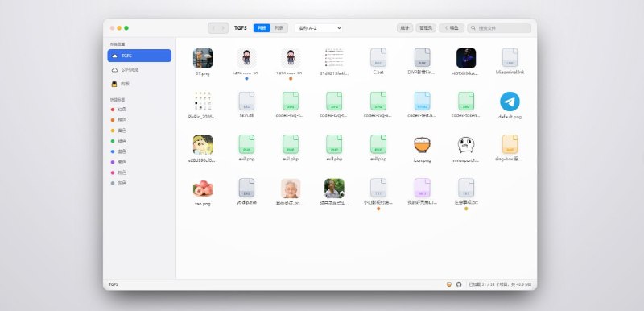Toggle dark mode with the moon button
Viewport: 644px width, 311px height.
point(452,28)
